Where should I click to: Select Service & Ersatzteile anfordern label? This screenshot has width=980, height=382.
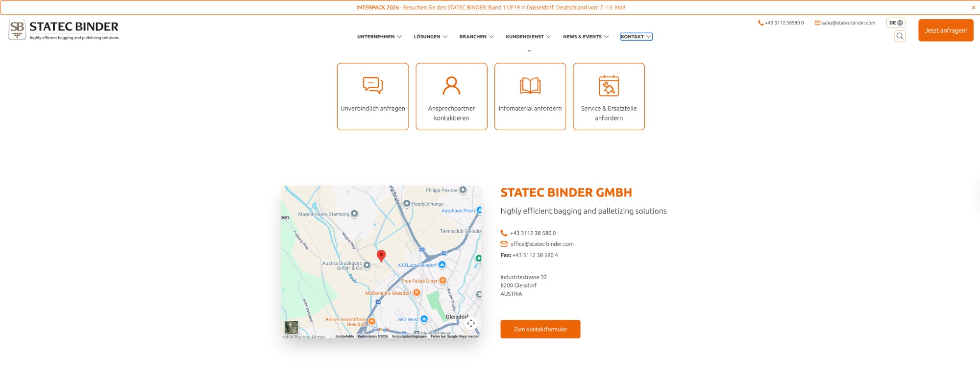coord(609,113)
